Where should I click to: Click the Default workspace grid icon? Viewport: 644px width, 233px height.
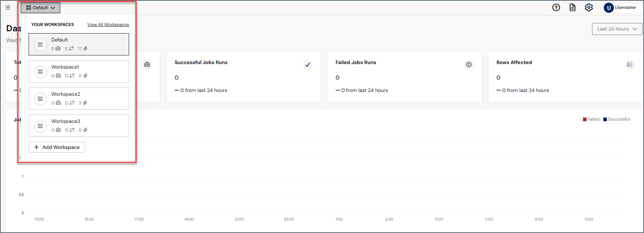pos(40,44)
